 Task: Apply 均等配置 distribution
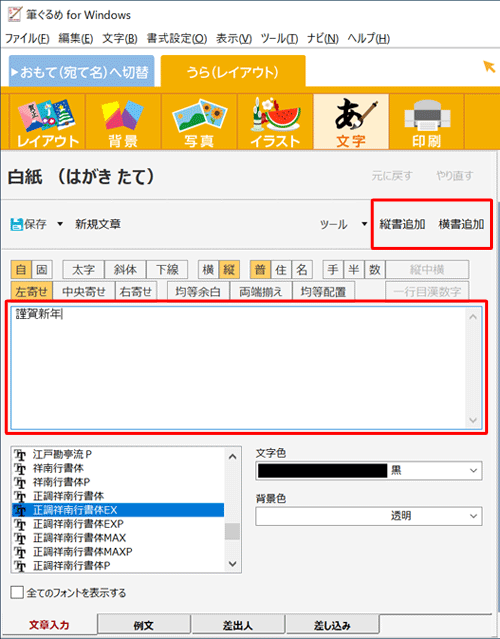[x=323, y=291]
